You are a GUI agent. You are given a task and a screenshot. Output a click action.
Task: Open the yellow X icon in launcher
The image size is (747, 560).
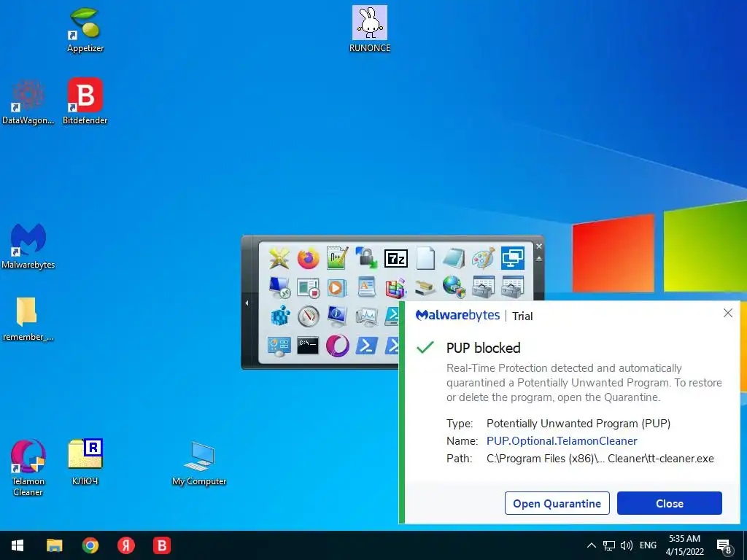point(279,259)
